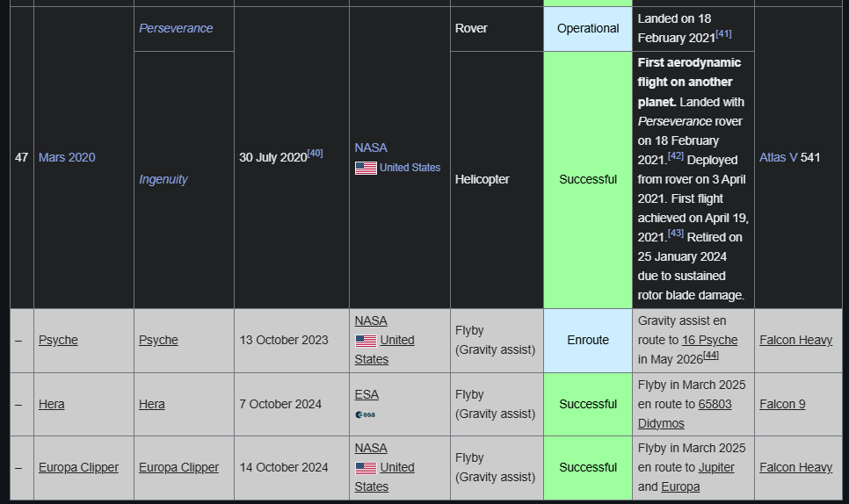Open citation [41] after February 2021

(x=723, y=33)
